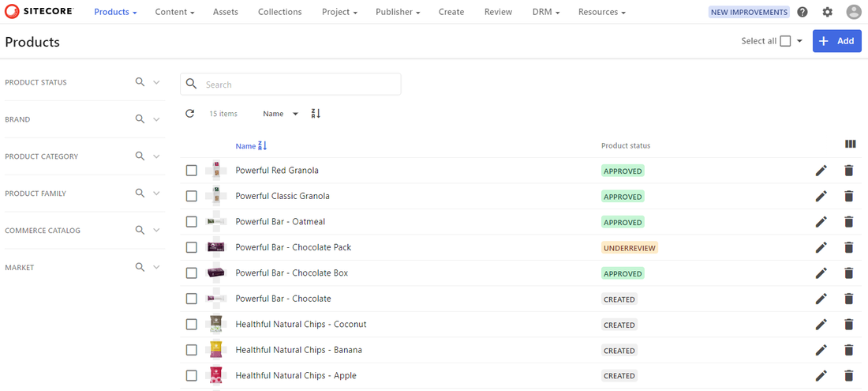Expand the Product Status filter chevron
This screenshot has height=391, width=868.
[x=156, y=82]
